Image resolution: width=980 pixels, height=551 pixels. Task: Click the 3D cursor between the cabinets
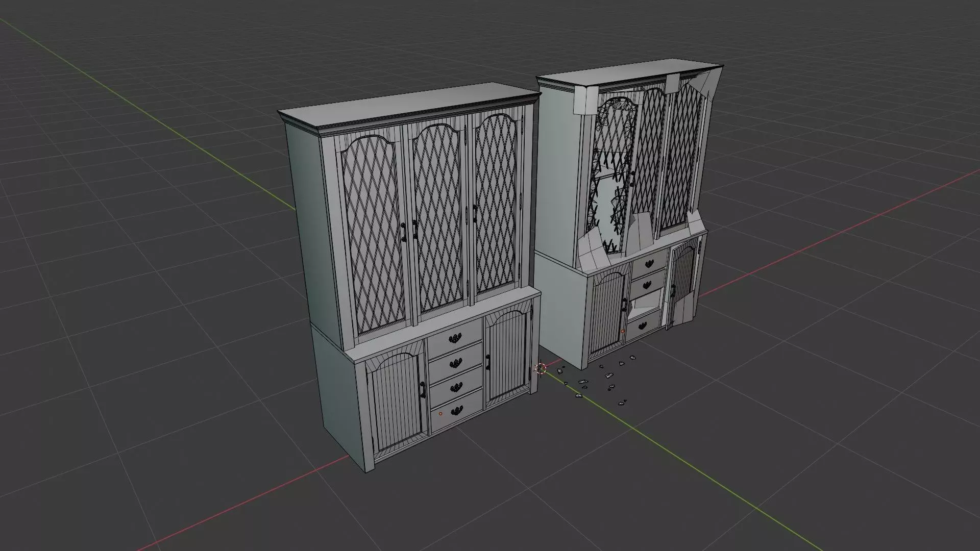541,368
